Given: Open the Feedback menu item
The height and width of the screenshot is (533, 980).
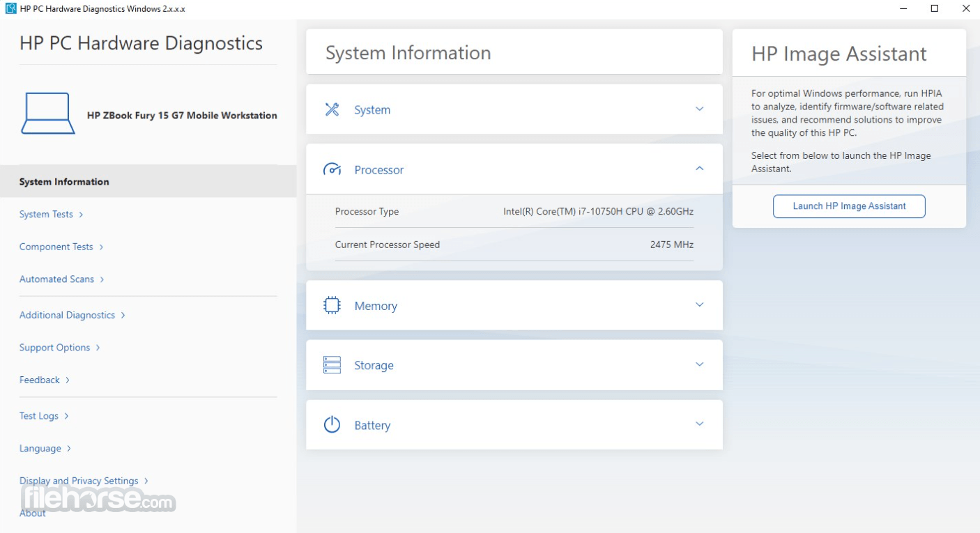Looking at the screenshot, I should pyautogui.click(x=40, y=380).
